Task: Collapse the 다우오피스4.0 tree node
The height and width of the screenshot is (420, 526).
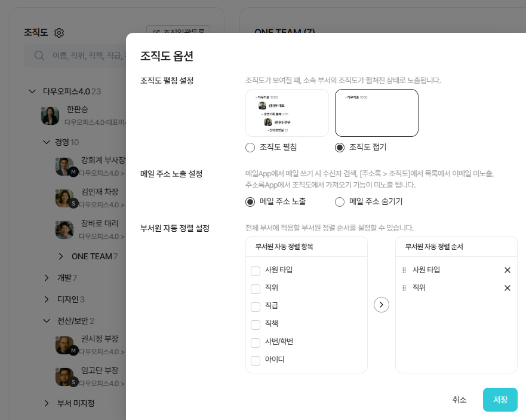Action: click(32, 91)
